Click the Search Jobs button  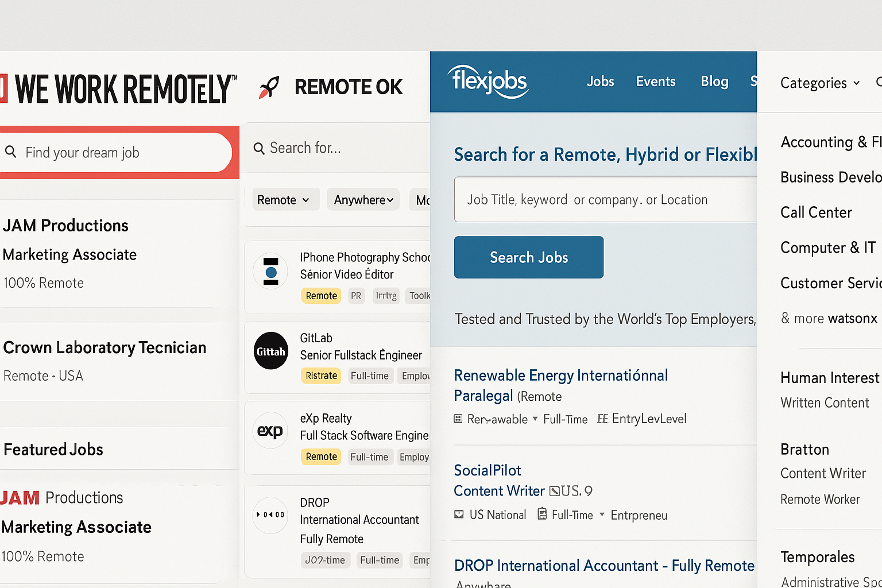(x=529, y=257)
